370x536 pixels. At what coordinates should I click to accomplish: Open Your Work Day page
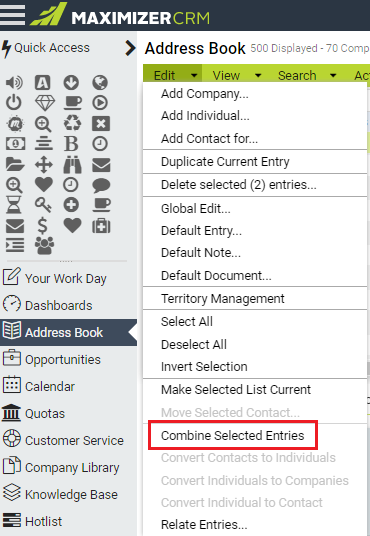tap(66, 279)
